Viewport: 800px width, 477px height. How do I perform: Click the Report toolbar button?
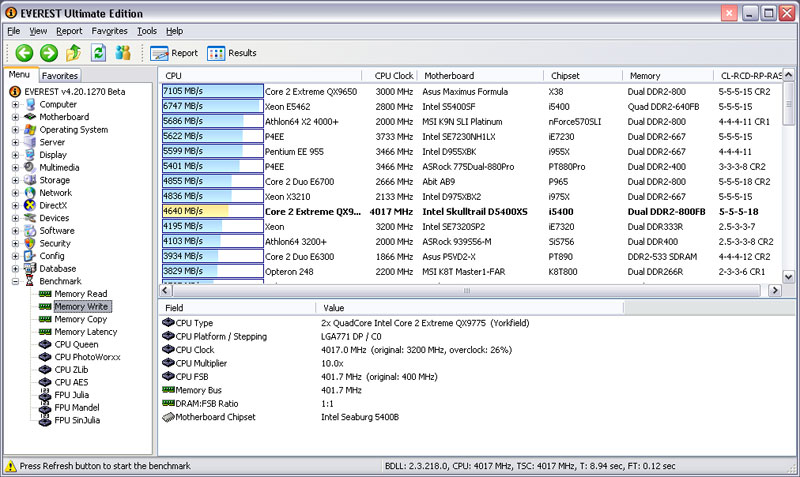point(174,53)
